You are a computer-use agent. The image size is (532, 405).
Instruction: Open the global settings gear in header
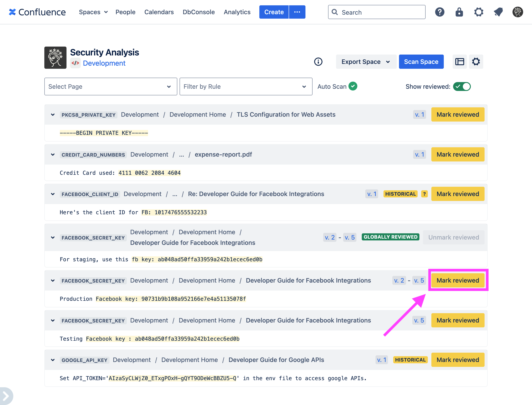click(479, 12)
